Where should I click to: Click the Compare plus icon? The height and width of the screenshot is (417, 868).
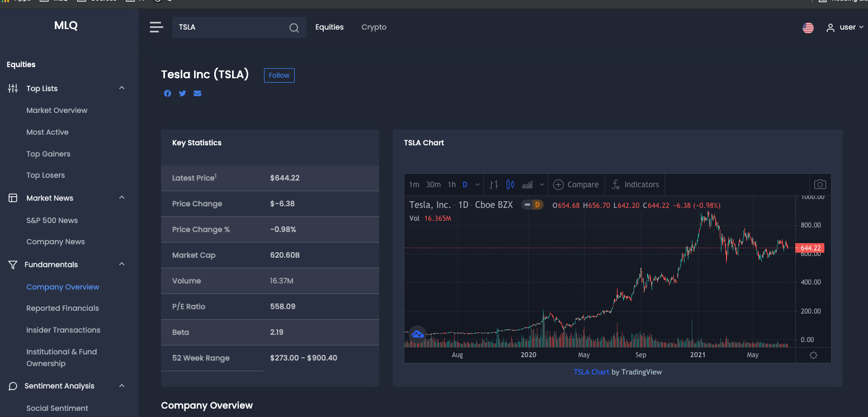558,184
